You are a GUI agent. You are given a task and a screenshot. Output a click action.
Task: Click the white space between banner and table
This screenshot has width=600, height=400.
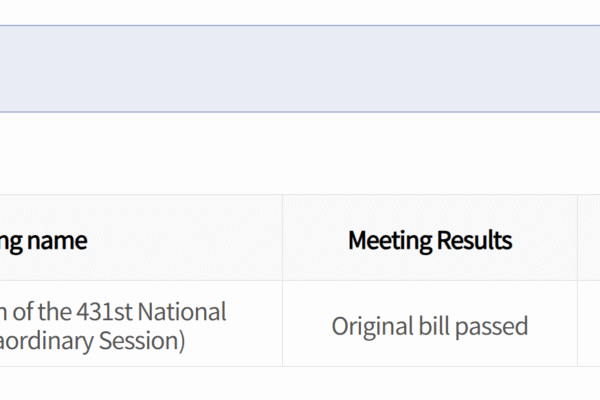300,153
